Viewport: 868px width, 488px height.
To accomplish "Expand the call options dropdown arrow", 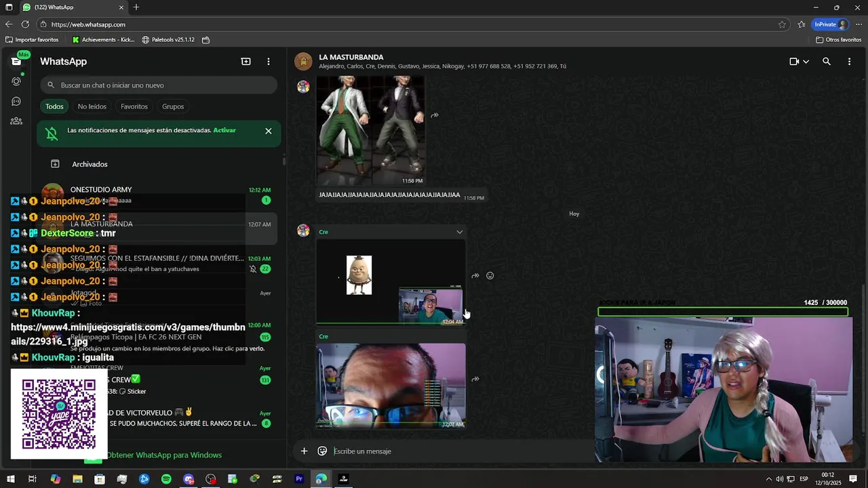I will 806,62.
